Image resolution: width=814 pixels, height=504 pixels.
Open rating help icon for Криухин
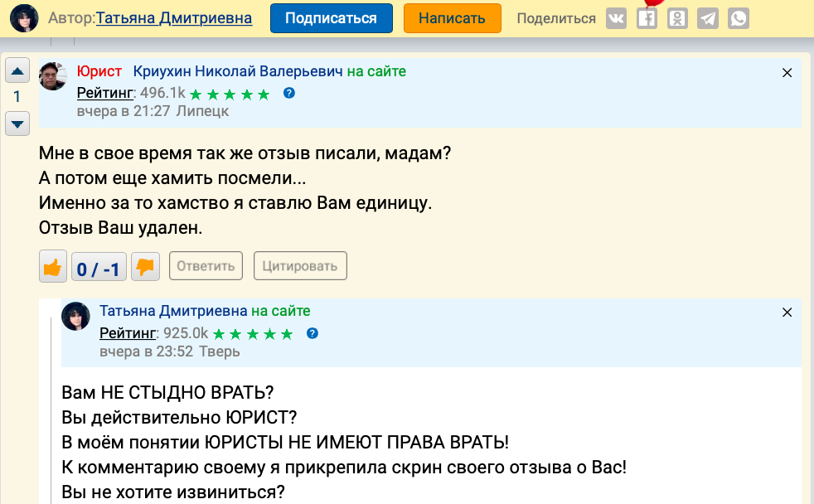[289, 93]
